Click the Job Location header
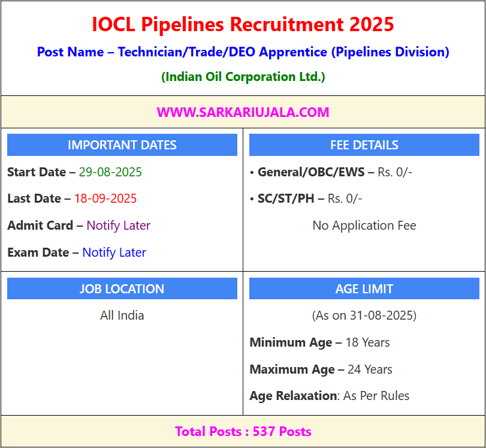 122,288
